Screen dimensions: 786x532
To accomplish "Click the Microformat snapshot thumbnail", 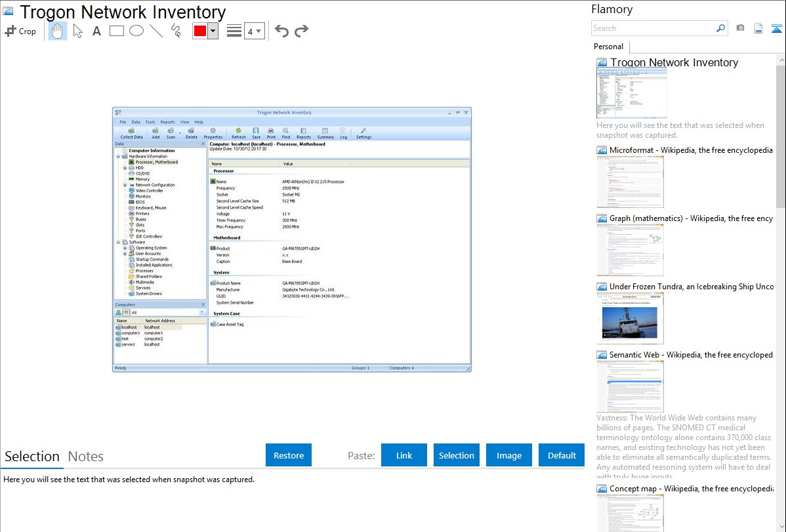I will [630, 182].
